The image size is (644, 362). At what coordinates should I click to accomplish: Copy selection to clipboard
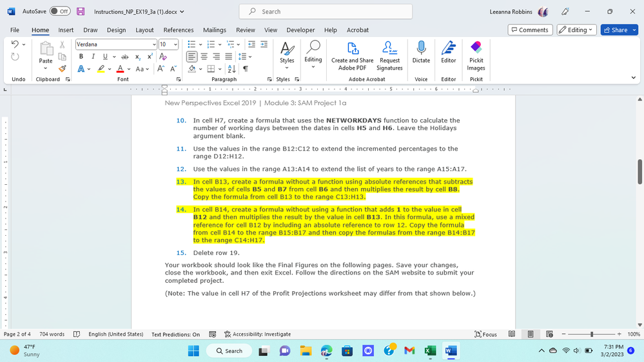coord(62,57)
